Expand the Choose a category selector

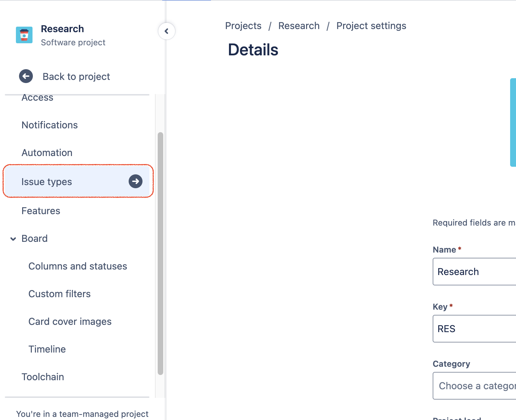[x=477, y=386]
